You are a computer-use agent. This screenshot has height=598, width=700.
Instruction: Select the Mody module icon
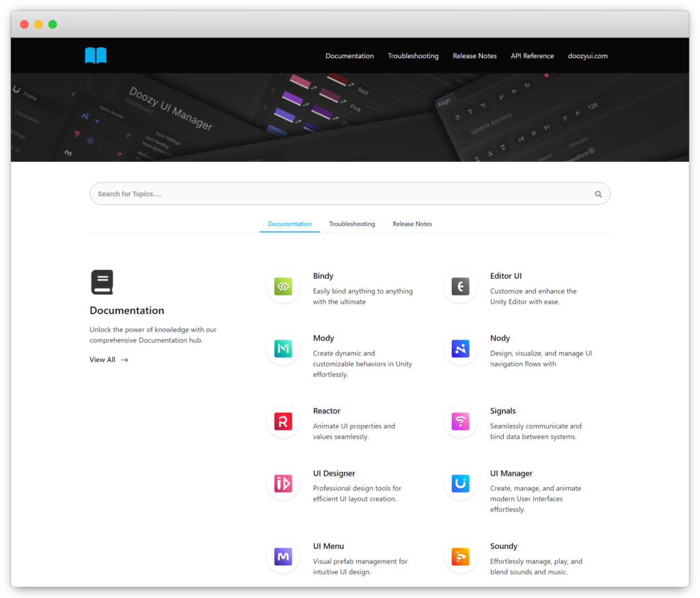click(283, 349)
